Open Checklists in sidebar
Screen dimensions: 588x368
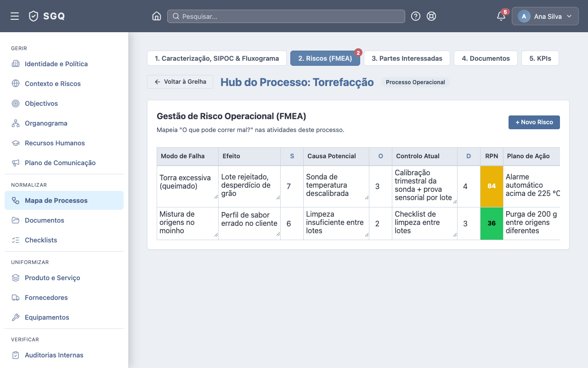[x=64, y=240]
